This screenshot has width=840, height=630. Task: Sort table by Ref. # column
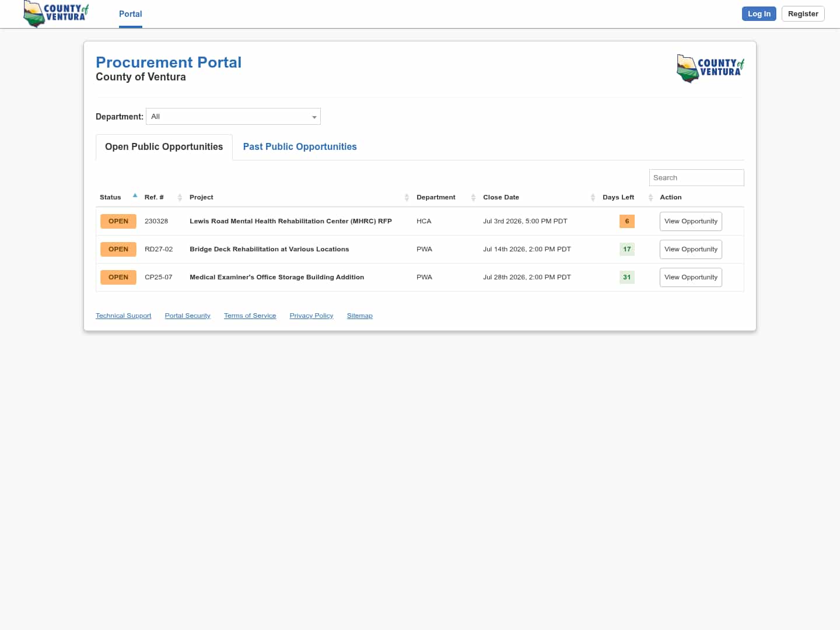point(180,198)
